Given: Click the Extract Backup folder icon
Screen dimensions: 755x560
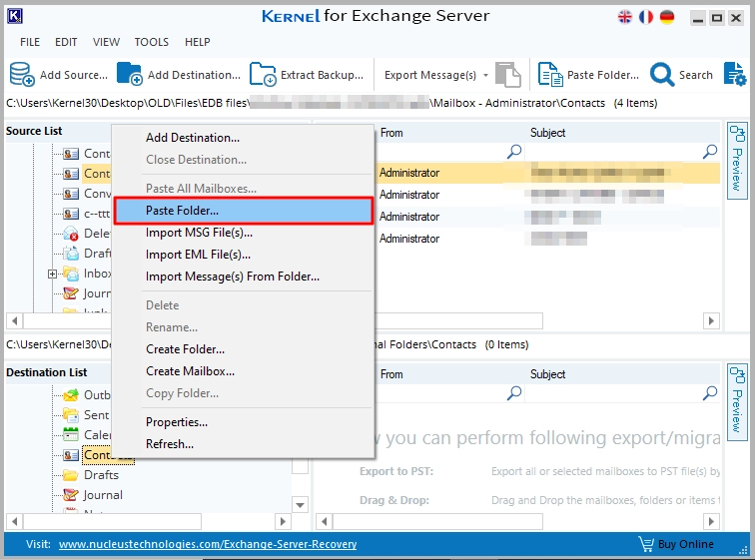Looking at the screenshot, I should coord(263,75).
